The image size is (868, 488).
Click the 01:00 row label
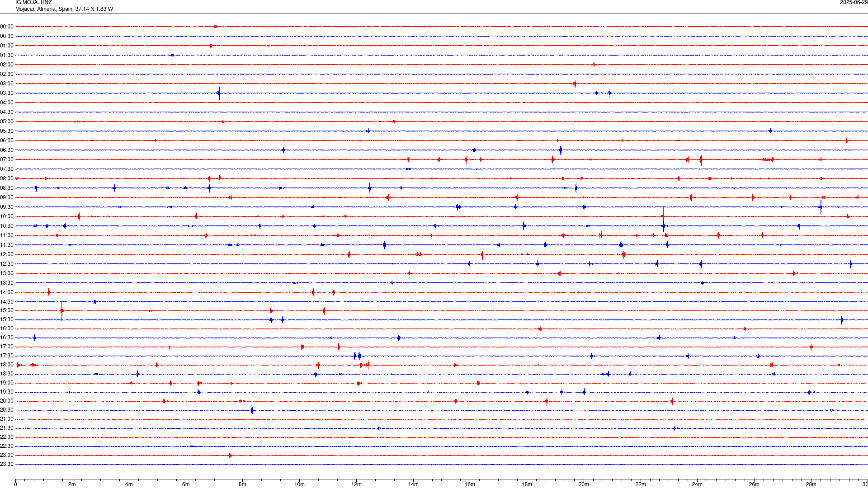coord(7,46)
